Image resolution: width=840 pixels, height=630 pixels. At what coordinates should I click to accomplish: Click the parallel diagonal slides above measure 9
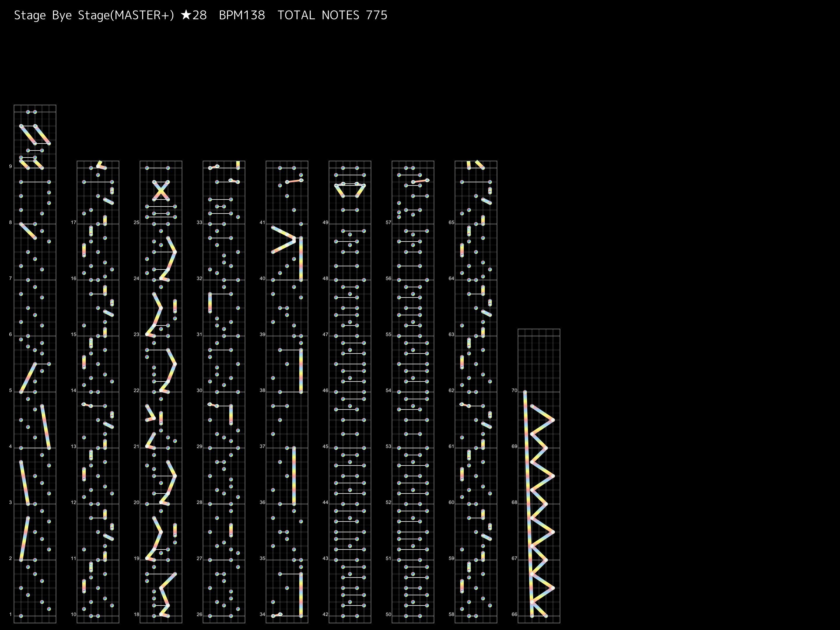35,134
